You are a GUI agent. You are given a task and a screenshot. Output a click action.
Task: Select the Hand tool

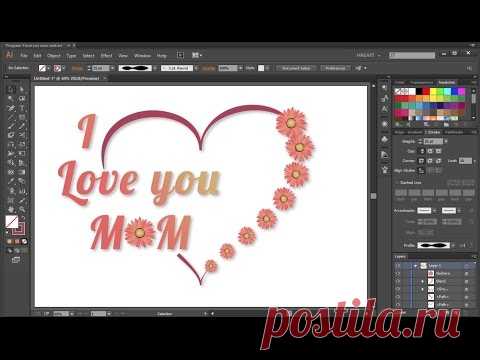[11, 209]
